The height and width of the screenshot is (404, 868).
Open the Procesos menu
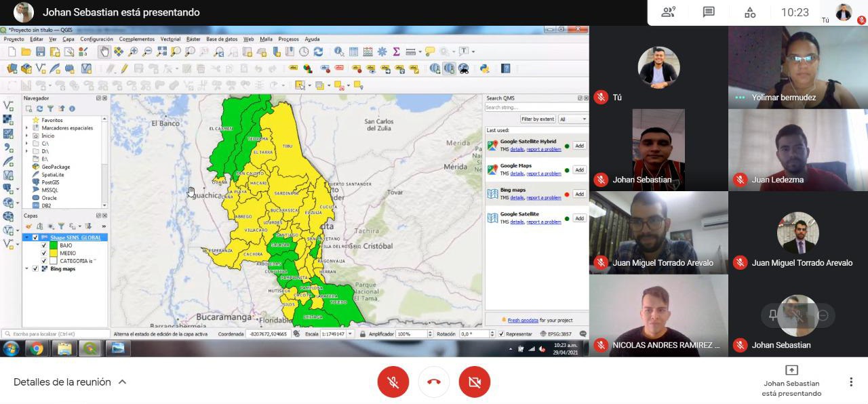coord(289,39)
